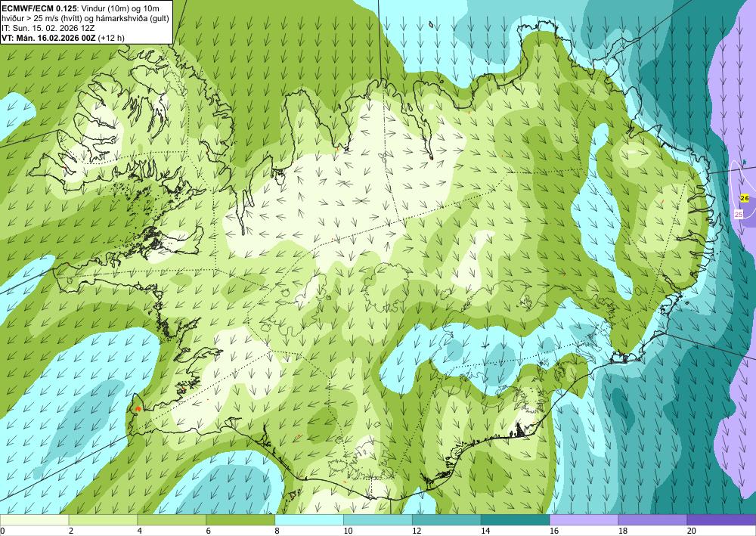Click the legend scale number 16
The image size is (756, 536).
(554, 531)
